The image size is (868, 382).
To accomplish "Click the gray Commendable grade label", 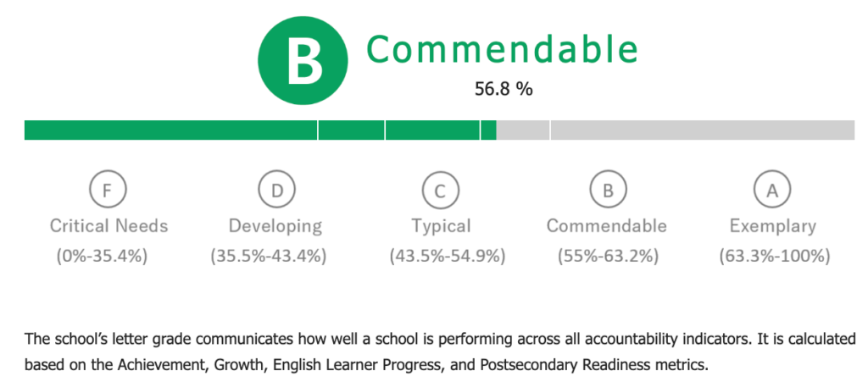I will (607, 226).
